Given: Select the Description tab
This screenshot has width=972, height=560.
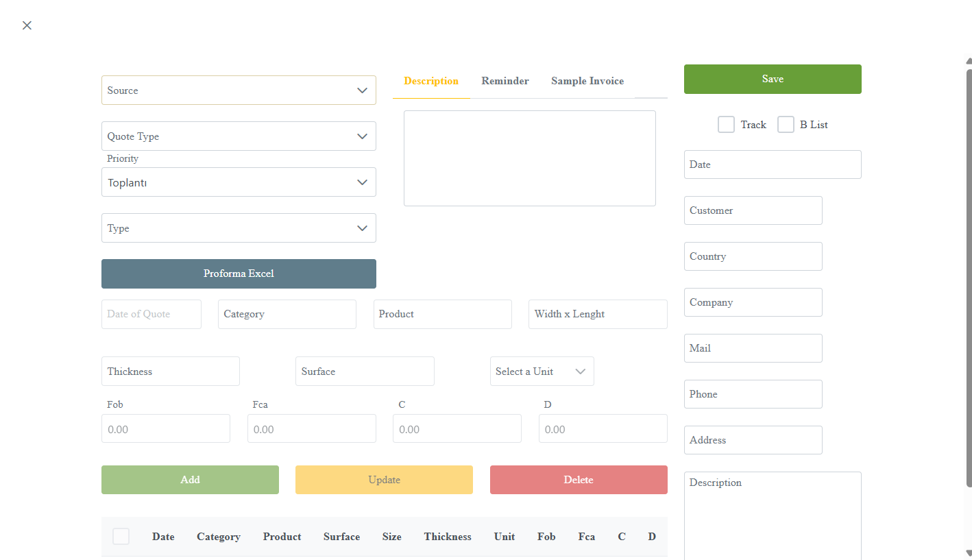Looking at the screenshot, I should 431,81.
